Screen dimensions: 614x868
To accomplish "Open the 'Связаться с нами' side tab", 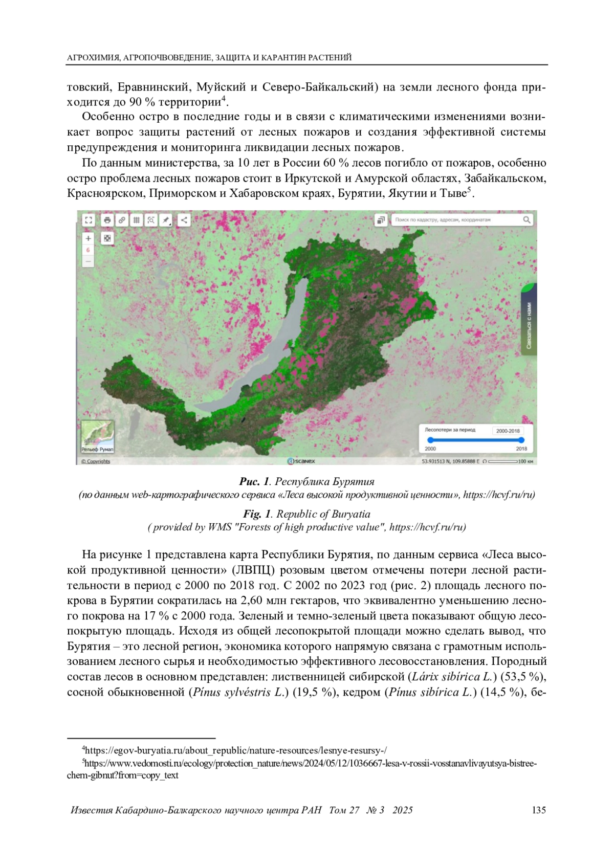I will (x=529, y=325).
